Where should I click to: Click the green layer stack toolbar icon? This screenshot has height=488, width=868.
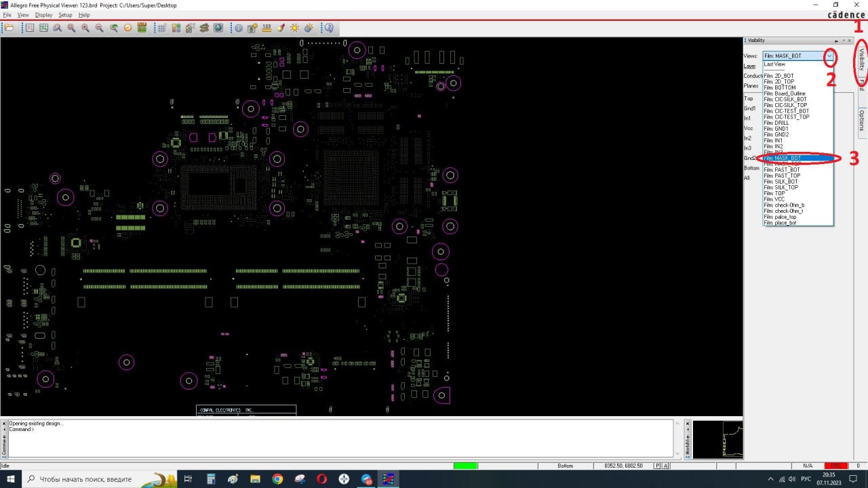[x=203, y=28]
